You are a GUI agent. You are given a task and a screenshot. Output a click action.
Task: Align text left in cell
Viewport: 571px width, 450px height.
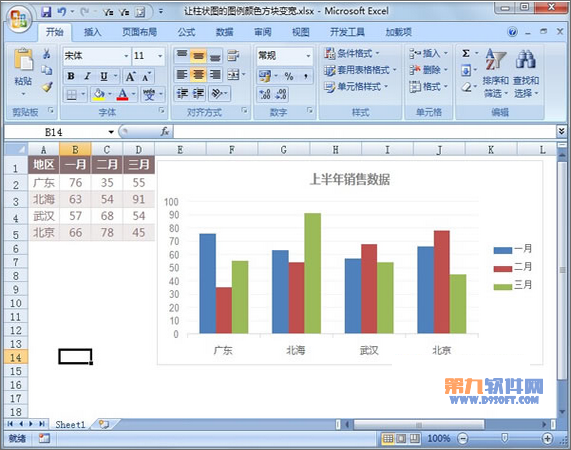pyautogui.click(x=181, y=75)
